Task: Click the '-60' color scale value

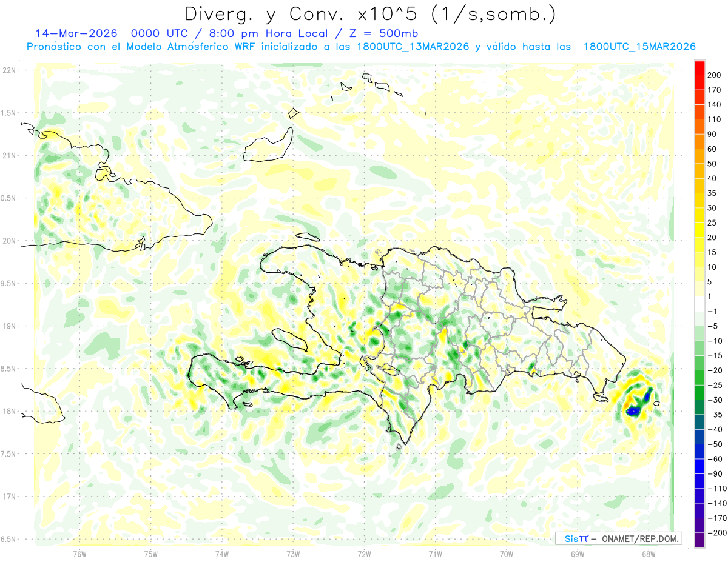Action: 715,459
